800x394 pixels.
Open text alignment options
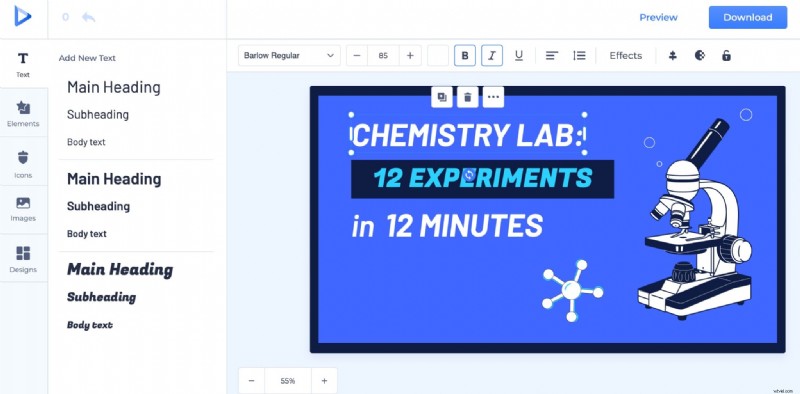click(552, 56)
